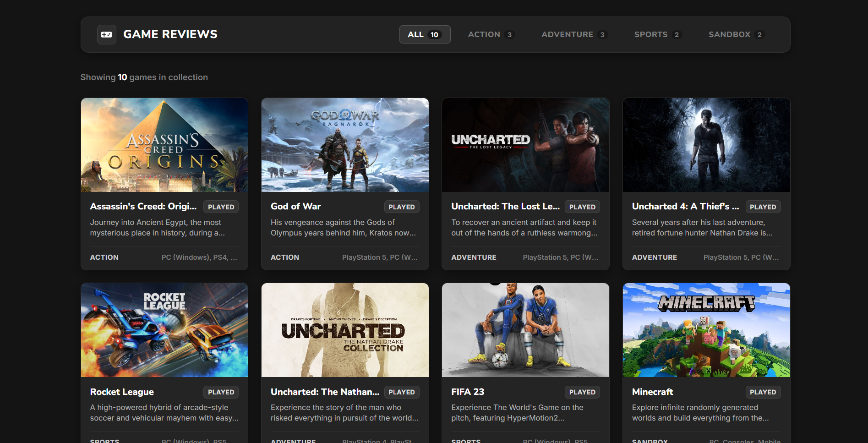Click 'PC (Windows), PS4, ...' platform text
The image size is (868, 443).
(x=199, y=257)
